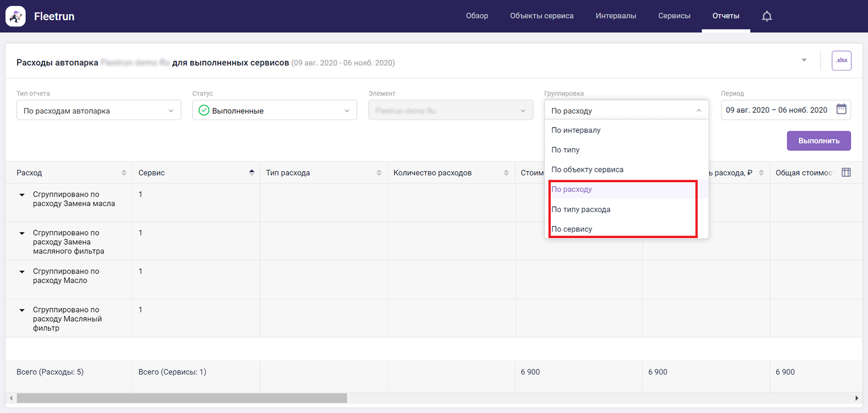The width and height of the screenshot is (868, 413).
Task: Collapse the Масляный фильтр group row
Action: (22, 310)
